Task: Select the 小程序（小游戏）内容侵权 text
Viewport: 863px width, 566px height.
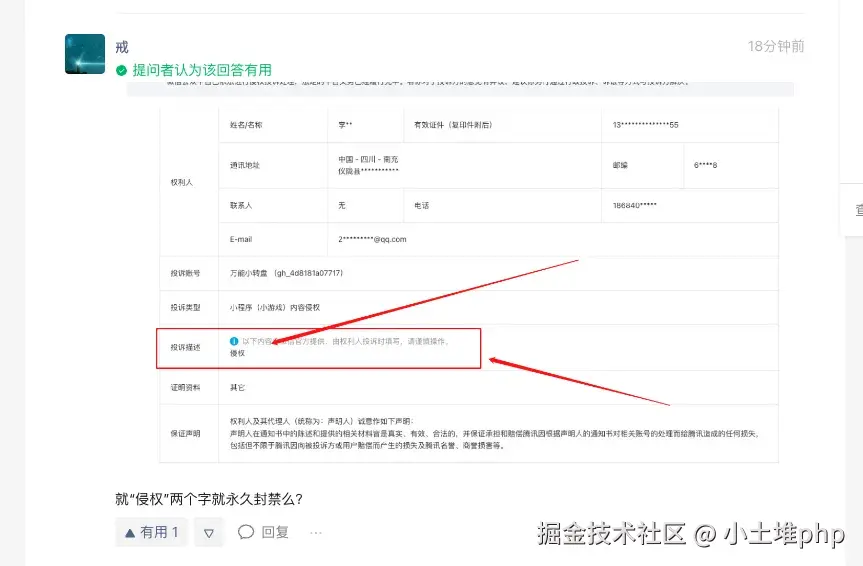Action: 275,307
